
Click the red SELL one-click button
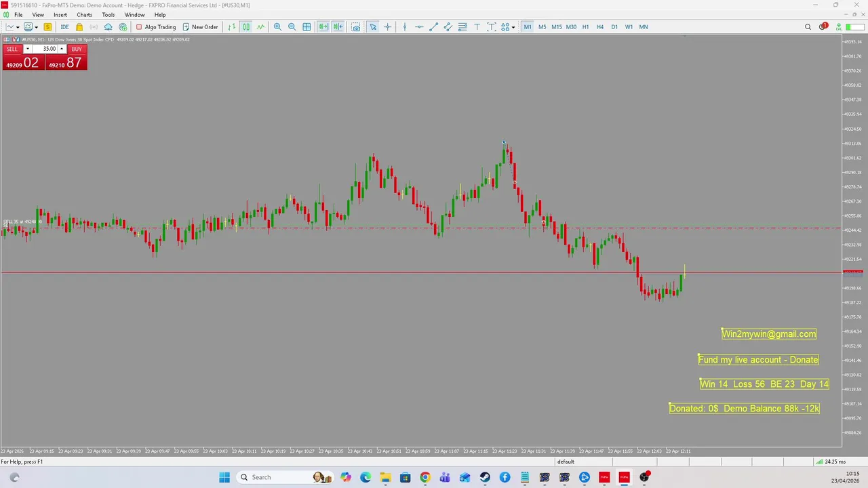tap(12, 49)
